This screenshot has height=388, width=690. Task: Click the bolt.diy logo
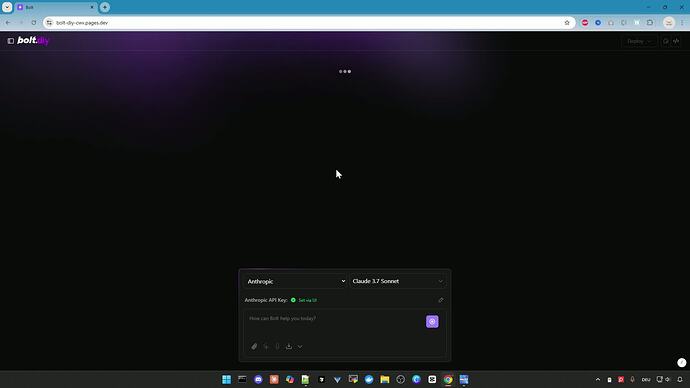click(33, 40)
